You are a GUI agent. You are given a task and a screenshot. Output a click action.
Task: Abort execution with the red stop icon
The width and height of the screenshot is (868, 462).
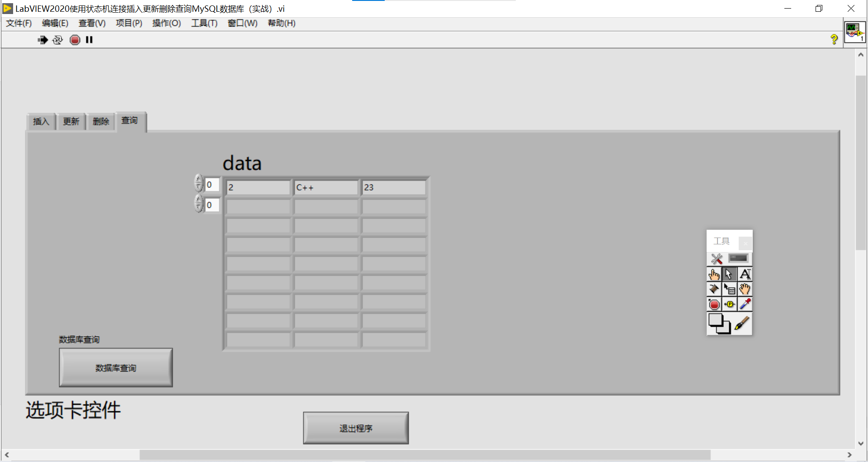coord(75,40)
